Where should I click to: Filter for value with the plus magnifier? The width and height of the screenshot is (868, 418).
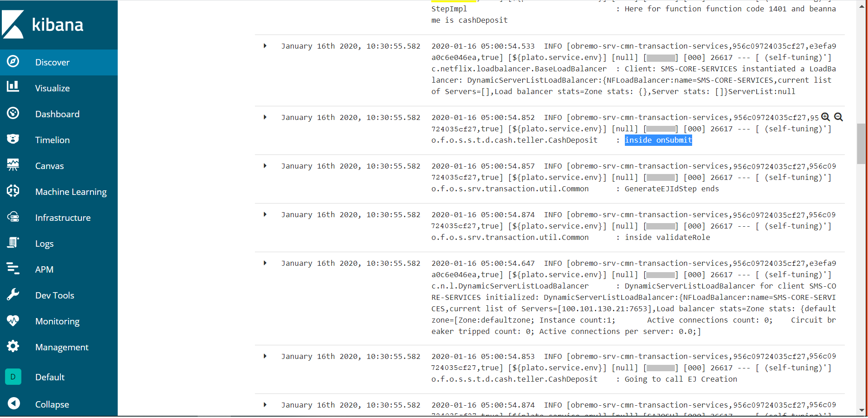pos(825,117)
